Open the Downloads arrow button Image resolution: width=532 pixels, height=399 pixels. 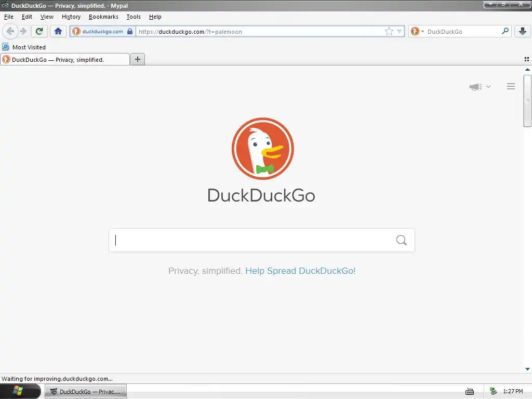coord(523,32)
